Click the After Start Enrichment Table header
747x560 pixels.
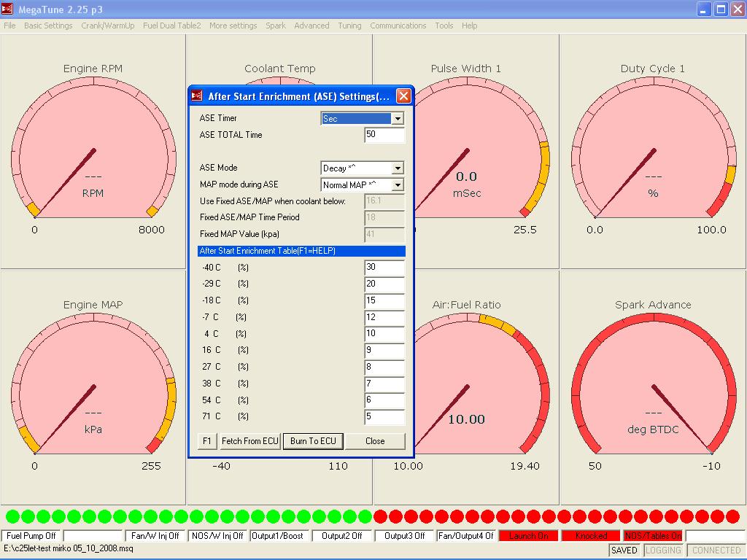[x=301, y=251]
